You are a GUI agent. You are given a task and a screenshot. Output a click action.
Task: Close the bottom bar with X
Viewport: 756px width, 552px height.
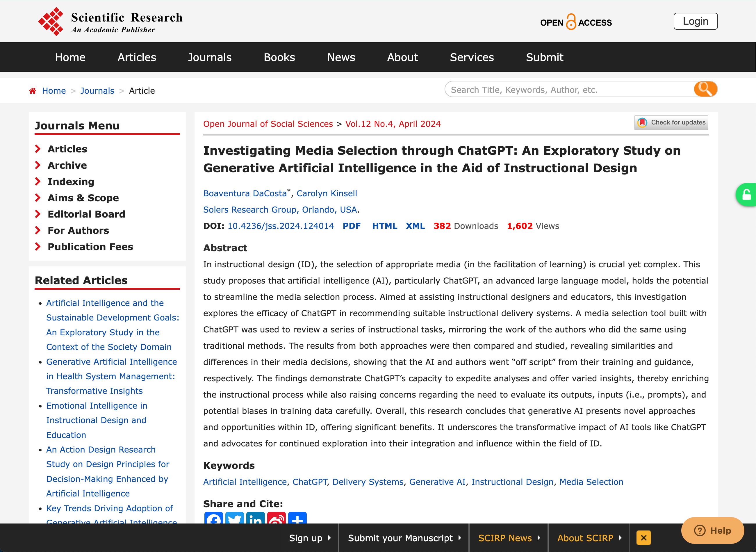[644, 538]
